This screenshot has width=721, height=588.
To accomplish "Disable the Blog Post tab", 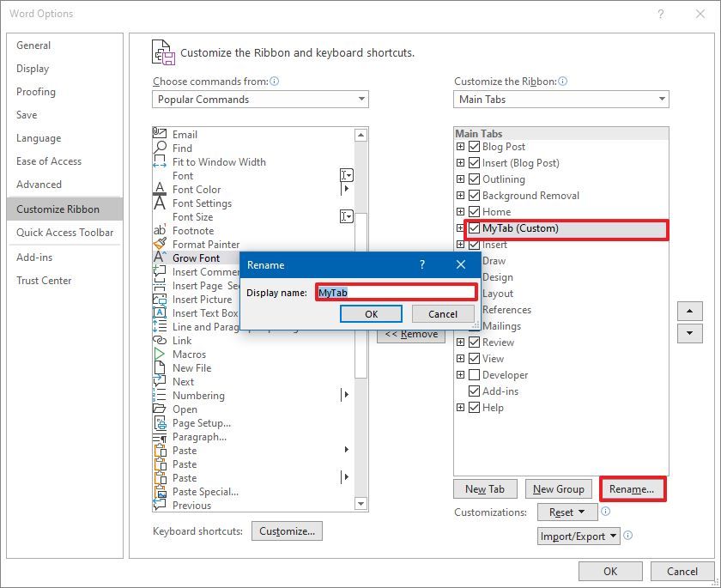I will coord(474,147).
